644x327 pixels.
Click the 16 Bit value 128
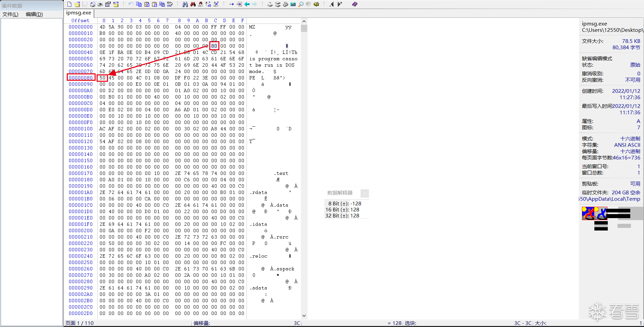[x=355, y=209]
